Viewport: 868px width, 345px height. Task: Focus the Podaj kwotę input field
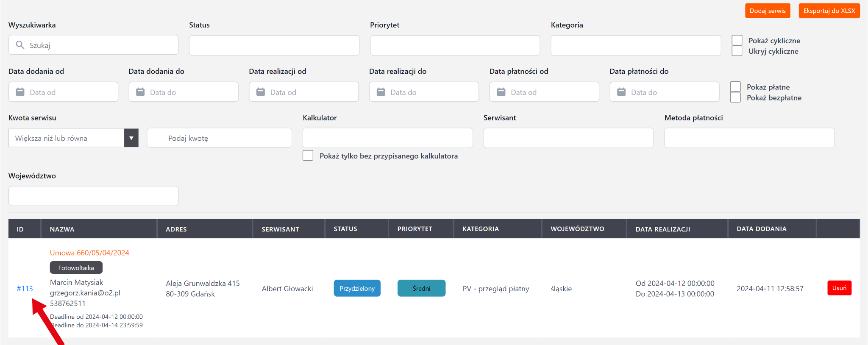click(219, 138)
